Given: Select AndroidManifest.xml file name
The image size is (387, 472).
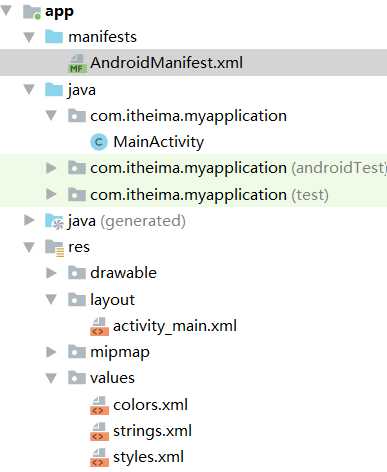Looking at the screenshot, I should point(166,63).
